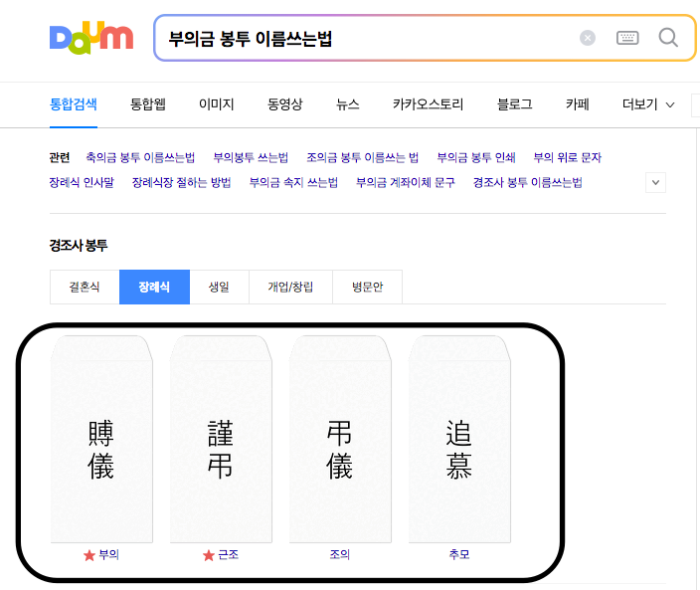
Task: Open related search 조의금 봉투 이름쓰는 법
Action: pos(363,157)
